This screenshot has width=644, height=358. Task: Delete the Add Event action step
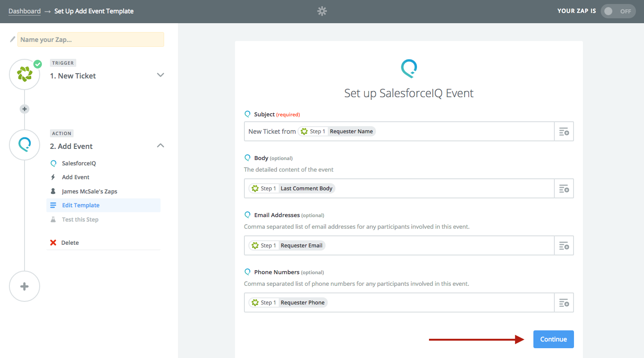(70, 243)
